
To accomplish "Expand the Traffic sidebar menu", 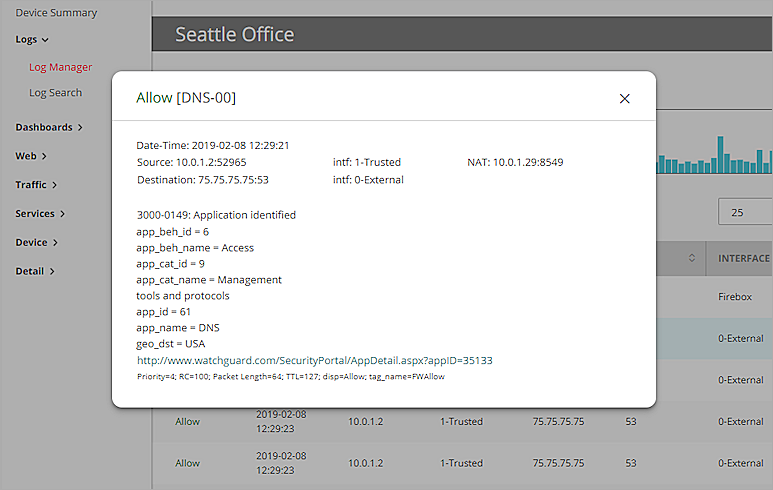I will pos(35,185).
